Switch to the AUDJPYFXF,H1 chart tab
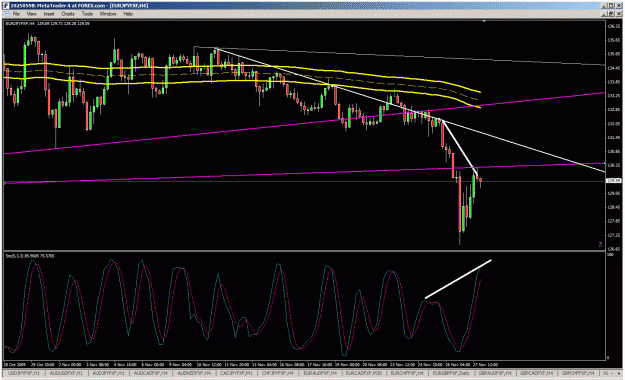625x380 pixels. 108,373
